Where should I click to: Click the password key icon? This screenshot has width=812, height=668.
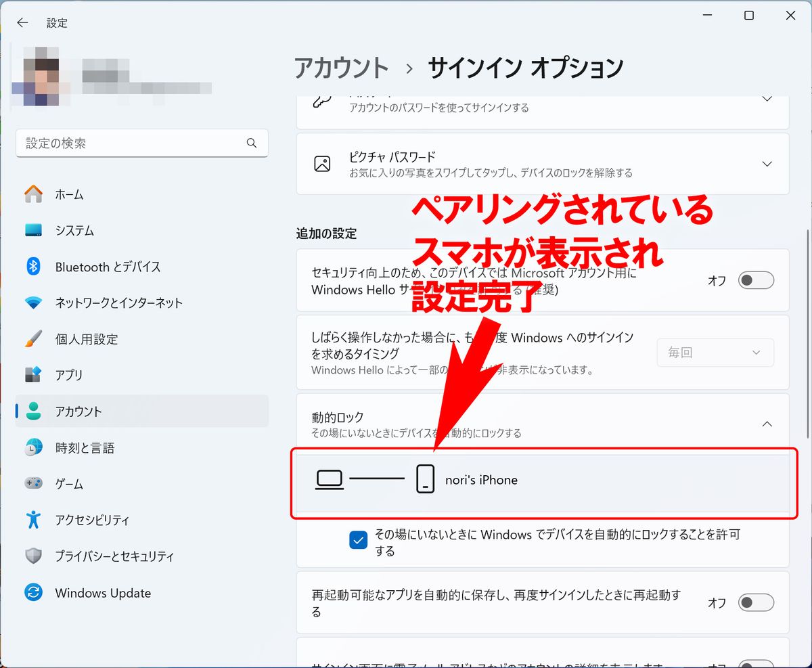tap(322, 102)
